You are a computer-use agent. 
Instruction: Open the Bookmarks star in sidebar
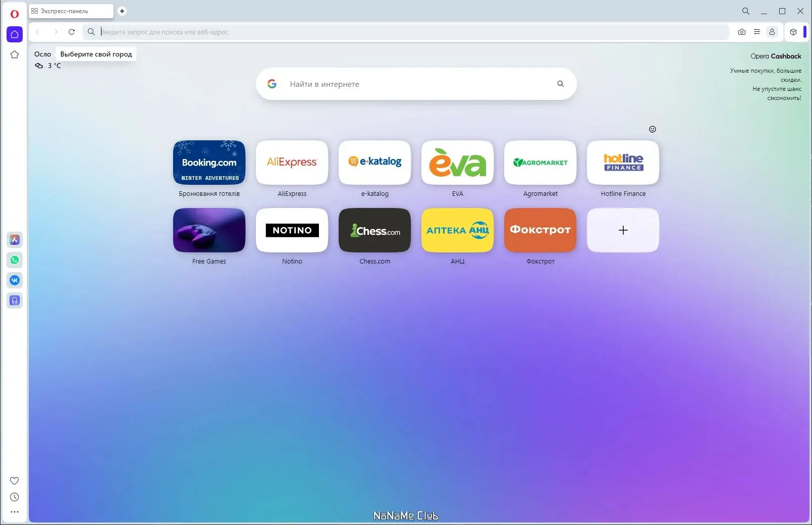coord(15,55)
